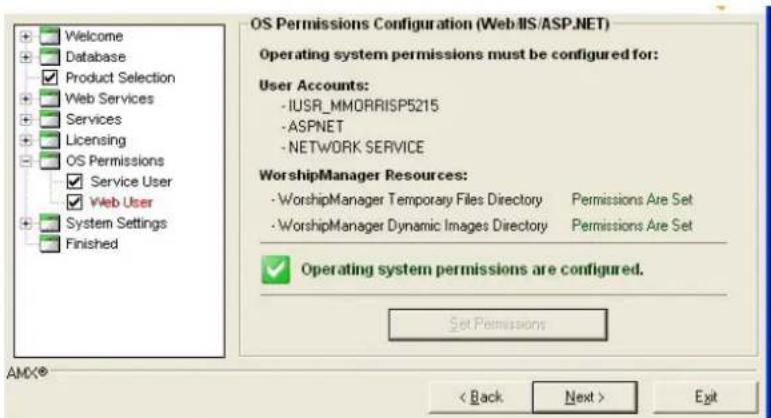
Task: Click Dynamic Images 'Permissions Are Set' status
Action: [x=632, y=226]
